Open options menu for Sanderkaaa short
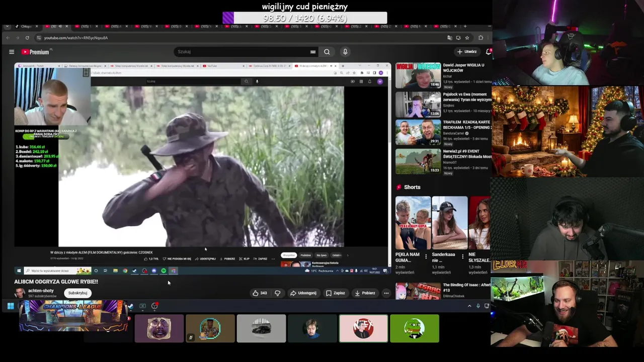The width and height of the screenshot is (644, 362). [463, 257]
